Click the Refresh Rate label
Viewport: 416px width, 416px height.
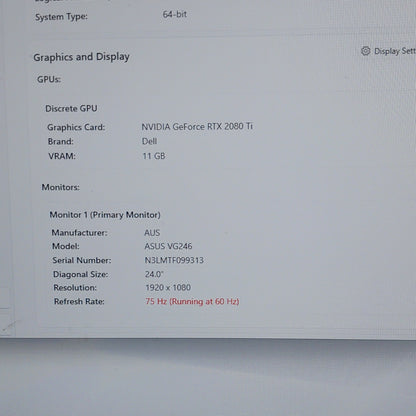(x=79, y=302)
